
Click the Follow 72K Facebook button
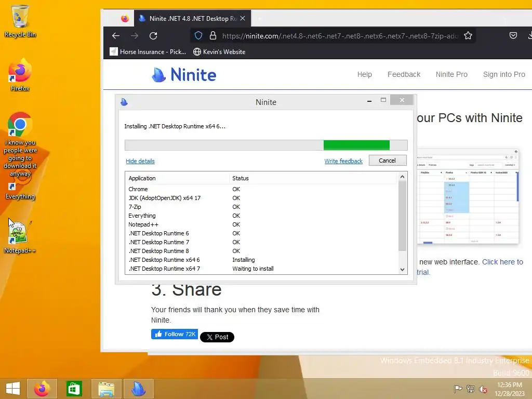point(175,334)
